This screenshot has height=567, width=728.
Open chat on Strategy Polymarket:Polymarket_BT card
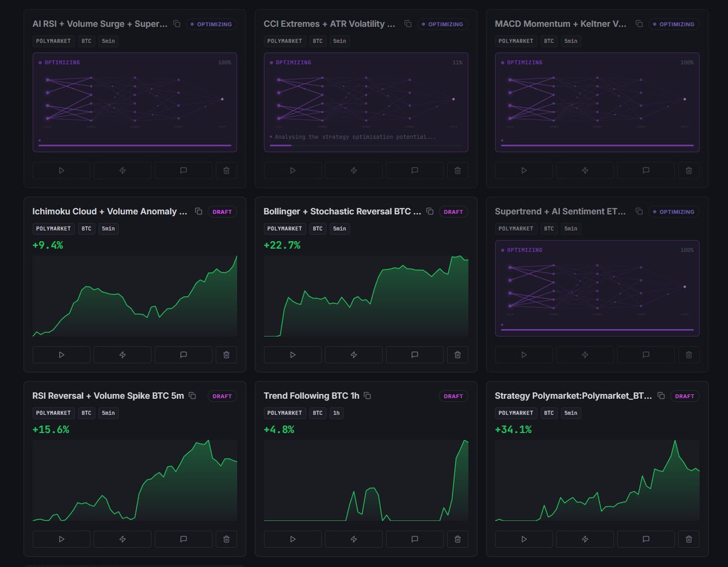pos(645,539)
